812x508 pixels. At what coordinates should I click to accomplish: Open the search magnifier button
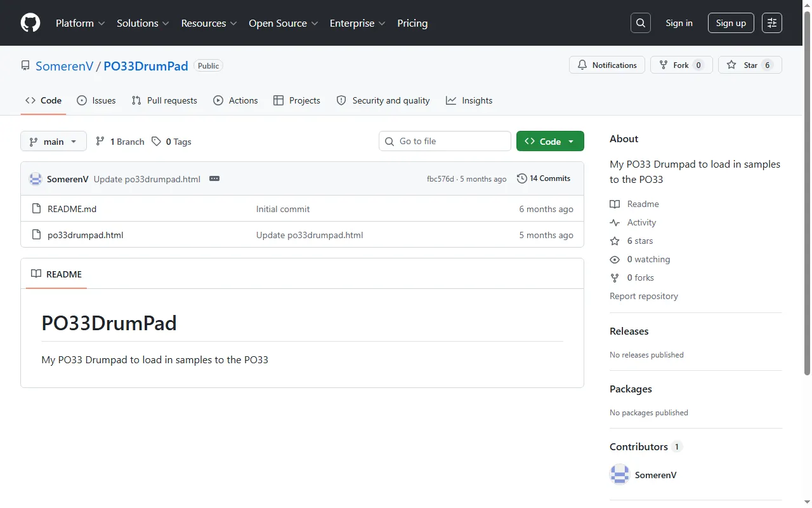(x=641, y=23)
